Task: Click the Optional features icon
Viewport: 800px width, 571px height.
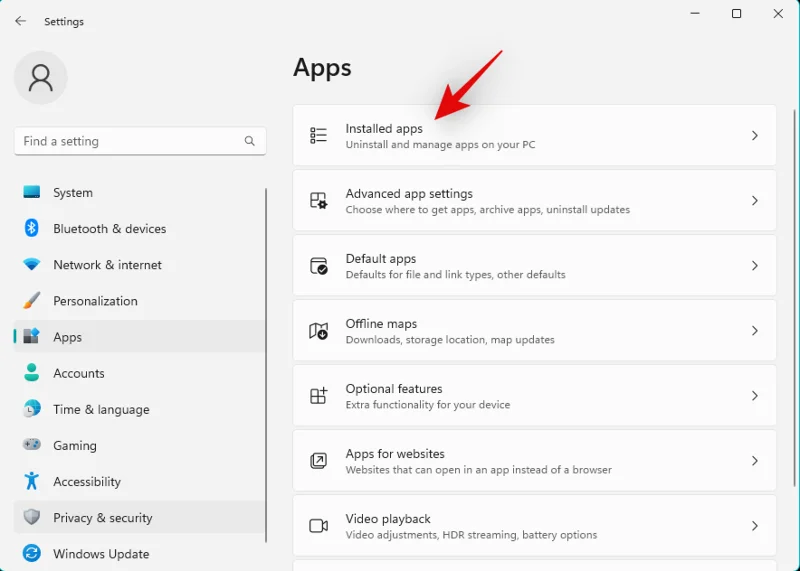Action: [318, 396]
